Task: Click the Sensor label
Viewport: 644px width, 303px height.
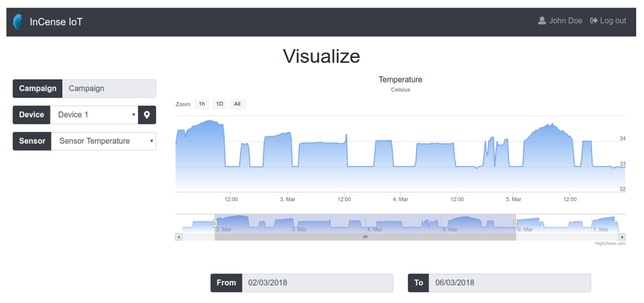Action: coord(32,141)
